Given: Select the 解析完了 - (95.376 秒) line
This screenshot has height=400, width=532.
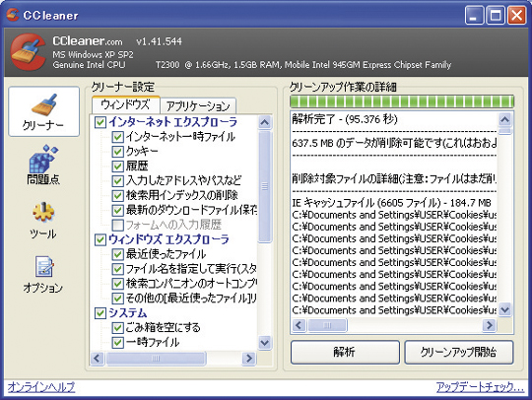Looking at the screenshot, I should pyautogui.click(x=345, y=119).
